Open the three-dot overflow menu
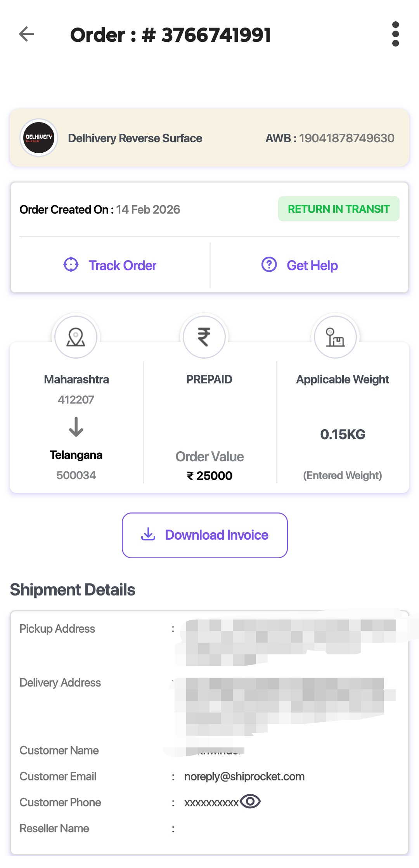 tap(395, 34)
